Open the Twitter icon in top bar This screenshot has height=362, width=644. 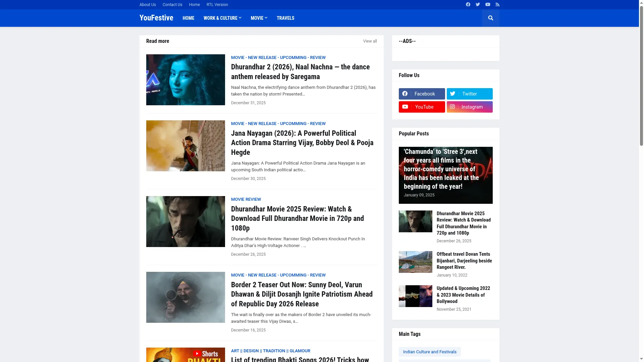pyautogui.click(x=478, y=4)
